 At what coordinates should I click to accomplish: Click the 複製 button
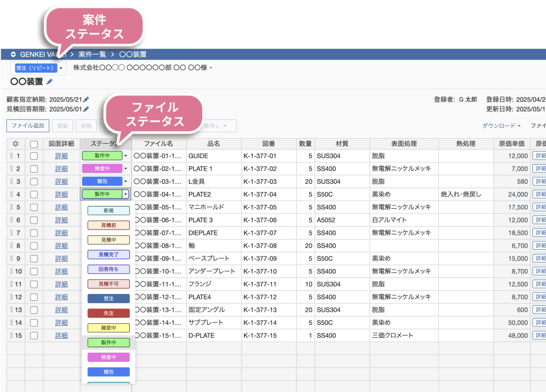pyautogui.click(x=63, y=126)
